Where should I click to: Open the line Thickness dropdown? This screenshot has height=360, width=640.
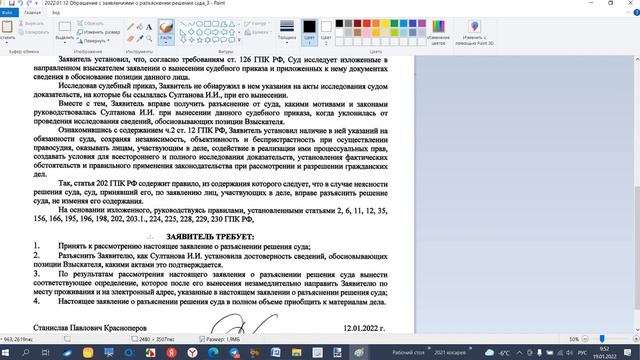287,32
